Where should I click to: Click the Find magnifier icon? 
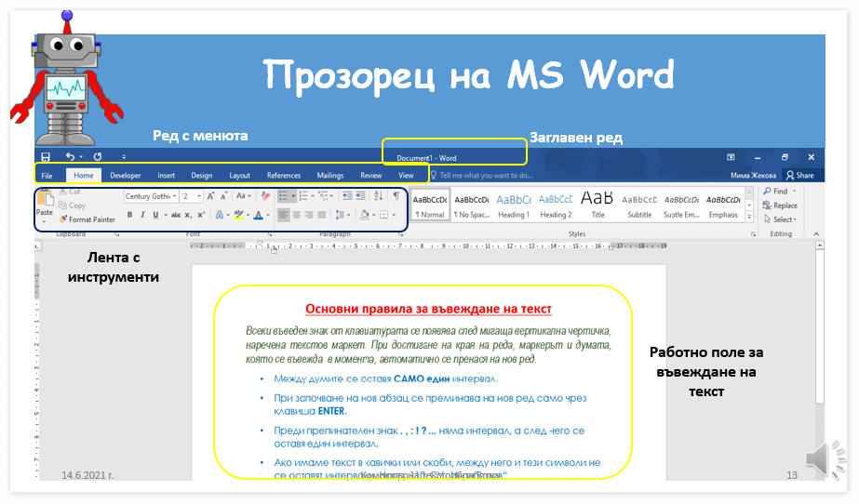[x=767, y=191]
